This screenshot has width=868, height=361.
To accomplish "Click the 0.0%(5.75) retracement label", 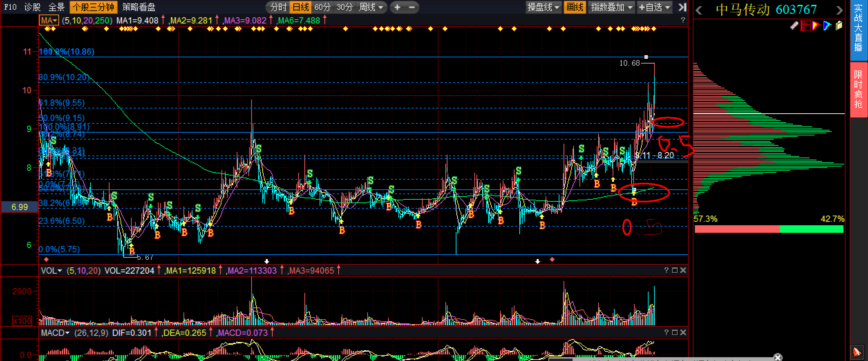I will tap(59, 249).
